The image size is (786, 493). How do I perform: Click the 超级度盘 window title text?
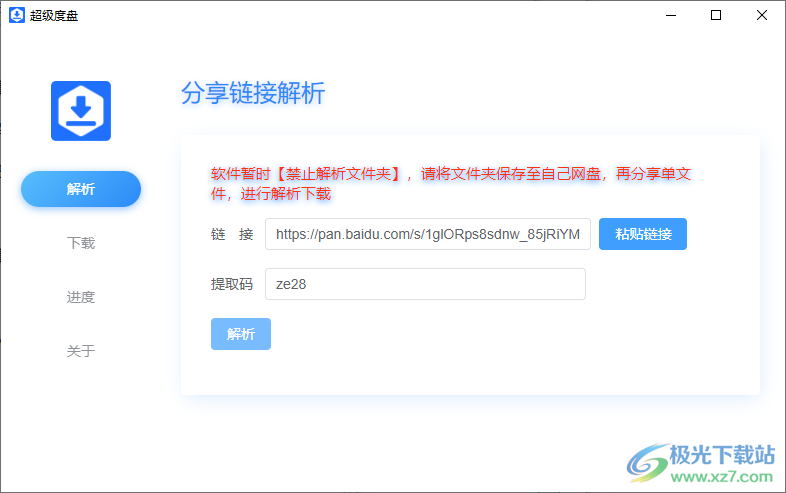[x=54, y=16]
